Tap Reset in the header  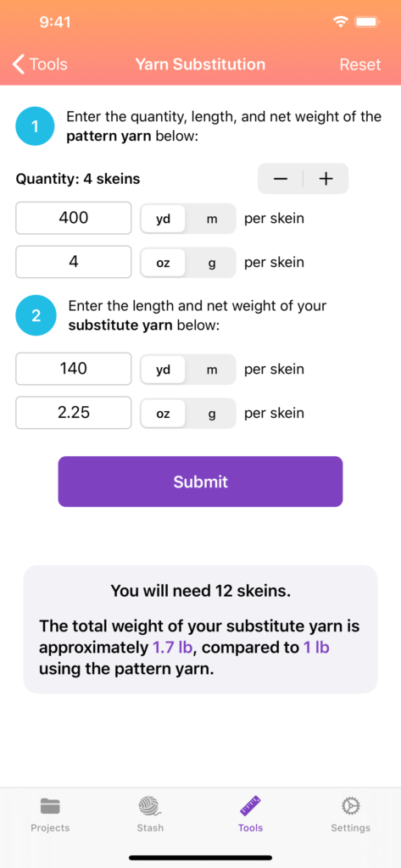[360, 64]
